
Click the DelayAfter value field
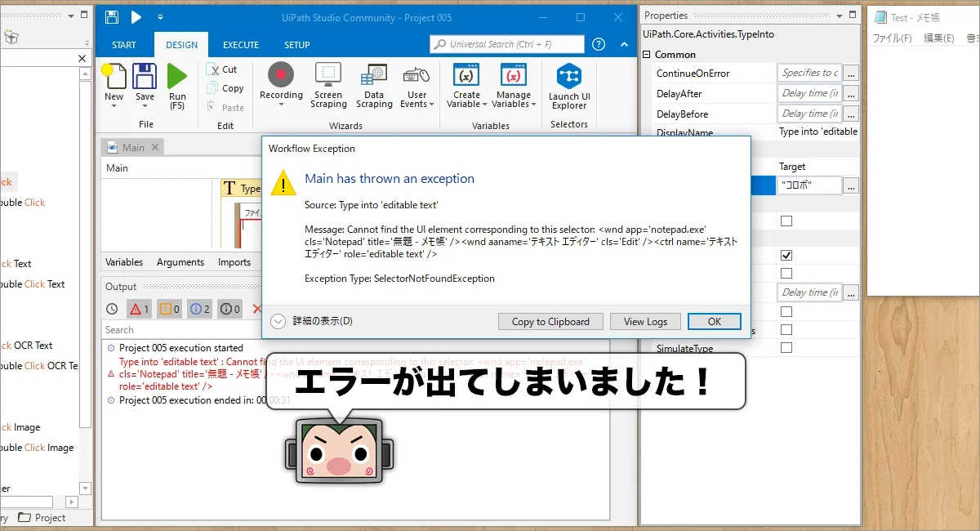[809, 93]
